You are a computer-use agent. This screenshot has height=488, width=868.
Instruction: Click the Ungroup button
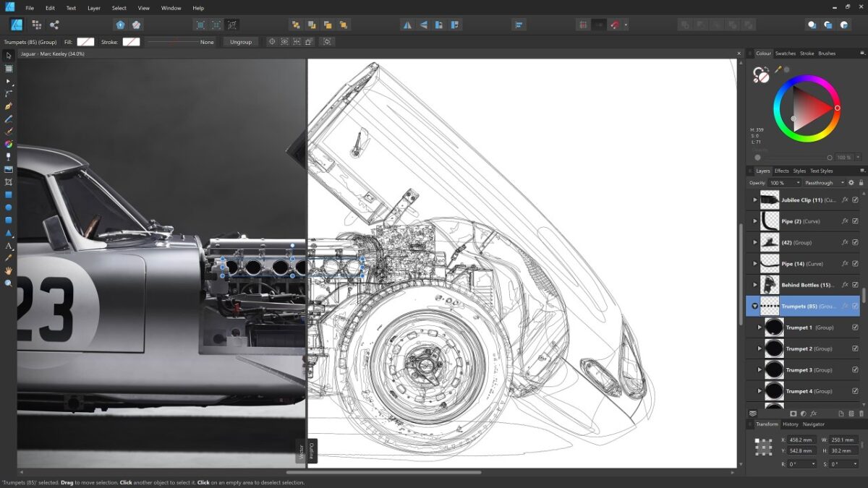[241, 42]
